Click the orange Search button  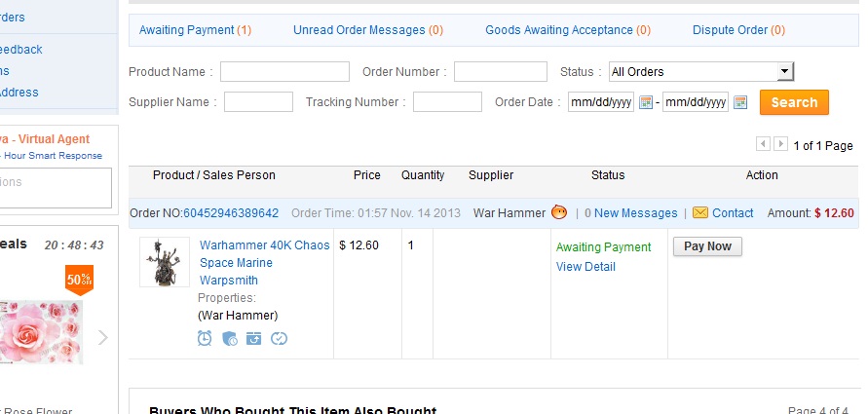[794, 102]
